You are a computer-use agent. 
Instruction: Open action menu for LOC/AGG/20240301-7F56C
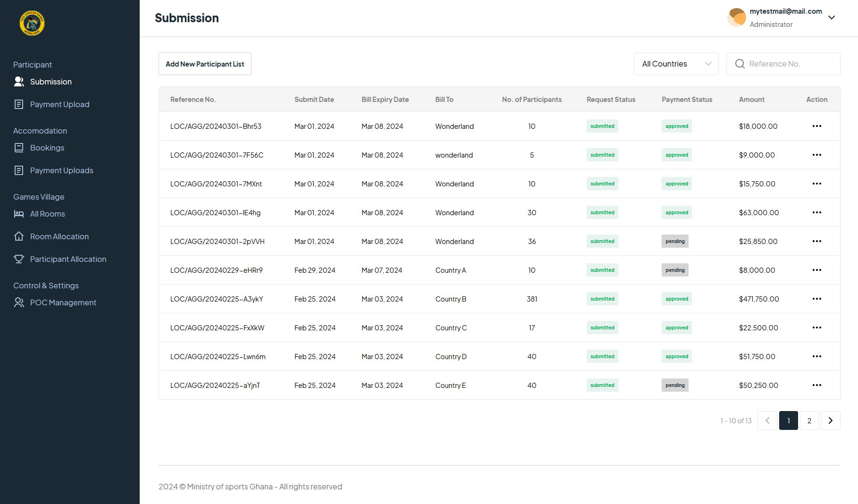coord(817,155)
